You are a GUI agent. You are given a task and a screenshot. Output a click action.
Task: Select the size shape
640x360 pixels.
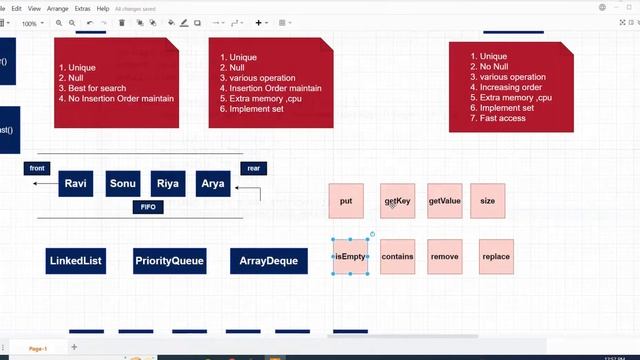coord(488,201)
